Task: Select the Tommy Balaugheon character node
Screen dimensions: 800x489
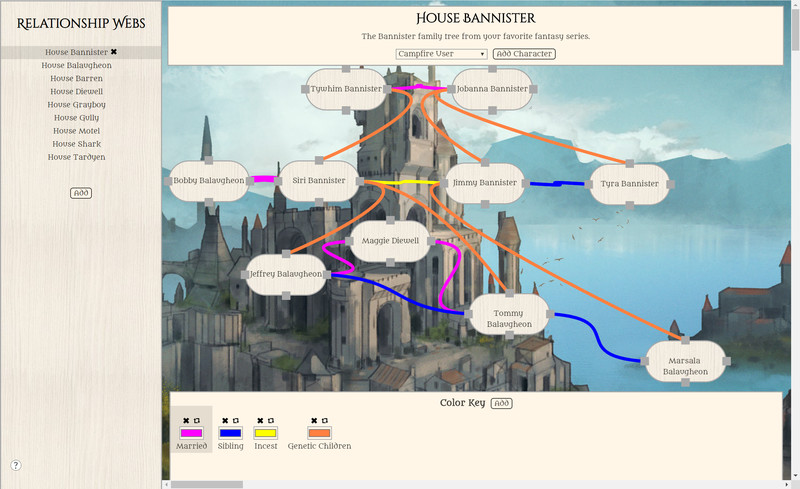Action: [x=509, y=314]
